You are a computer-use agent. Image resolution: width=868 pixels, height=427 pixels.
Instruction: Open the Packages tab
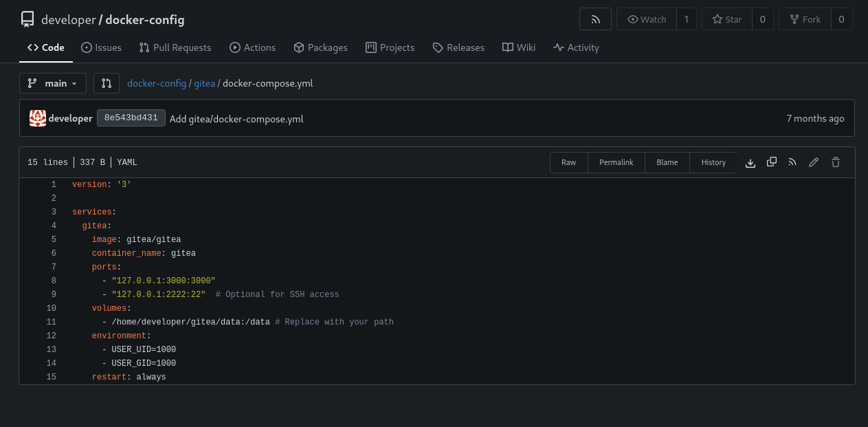[320, 47]
